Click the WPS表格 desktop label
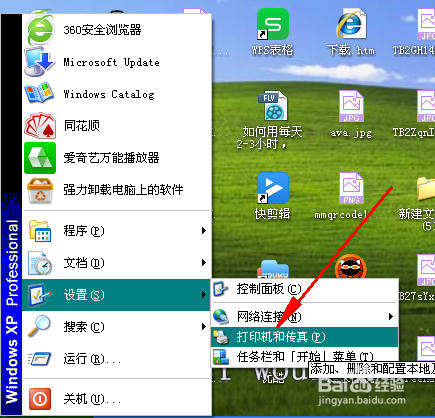This screenshot has height=418, width=435. 273,50
